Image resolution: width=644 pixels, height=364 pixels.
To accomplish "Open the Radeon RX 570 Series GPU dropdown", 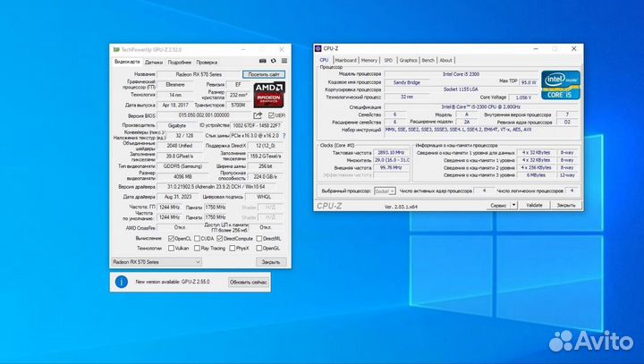I will (x=157, y=262).
